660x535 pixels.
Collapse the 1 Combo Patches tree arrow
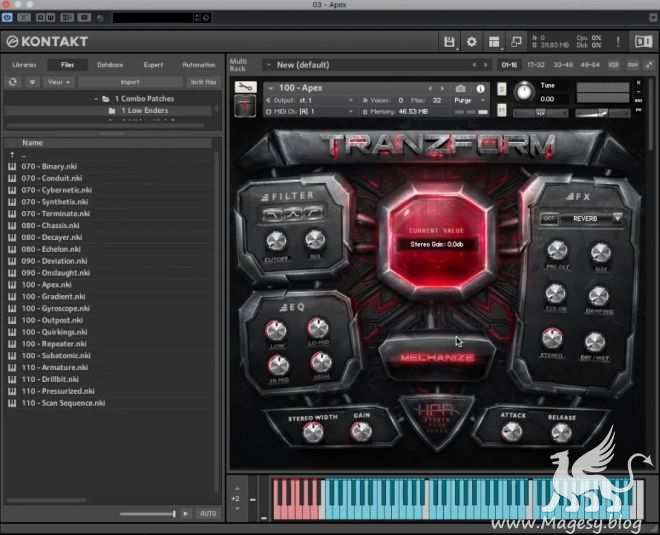pos(96,99)
